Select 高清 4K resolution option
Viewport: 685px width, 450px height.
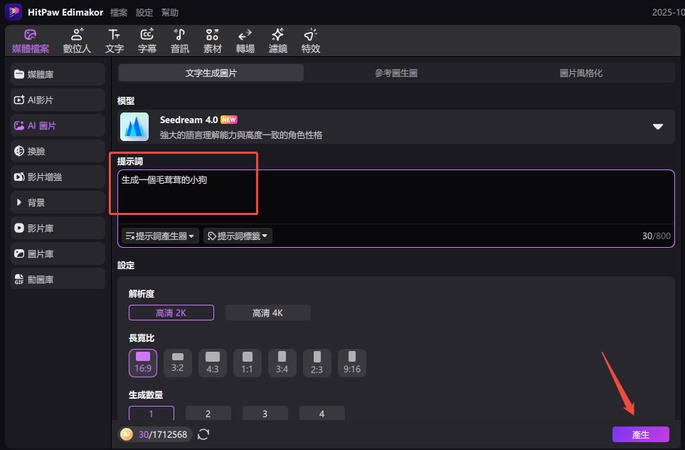tap(268, 313)
